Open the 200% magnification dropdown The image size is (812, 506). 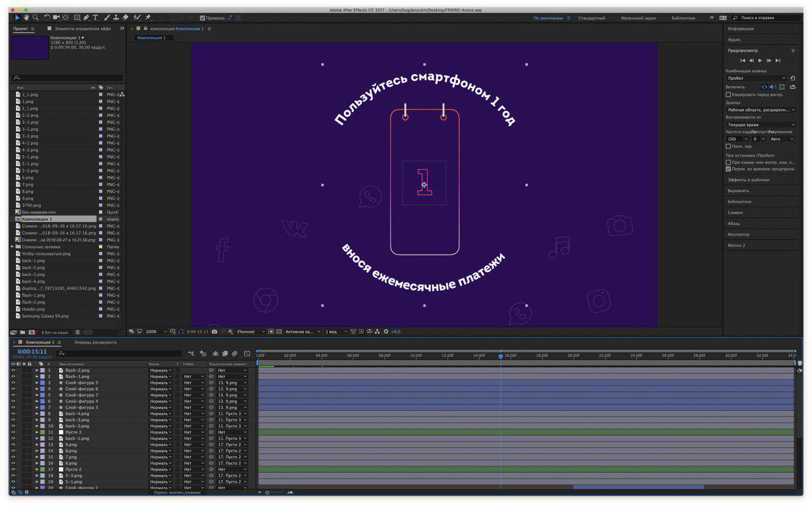click(155, 332)
